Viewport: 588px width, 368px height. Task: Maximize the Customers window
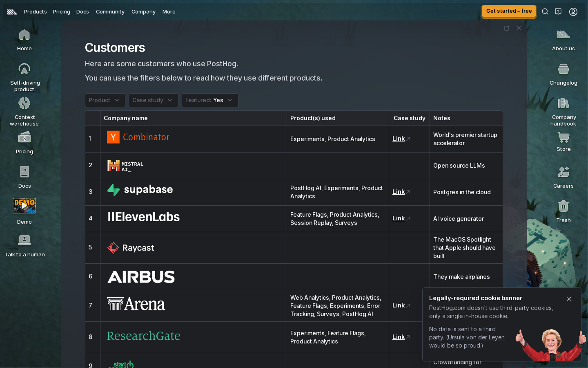point(507,28)
